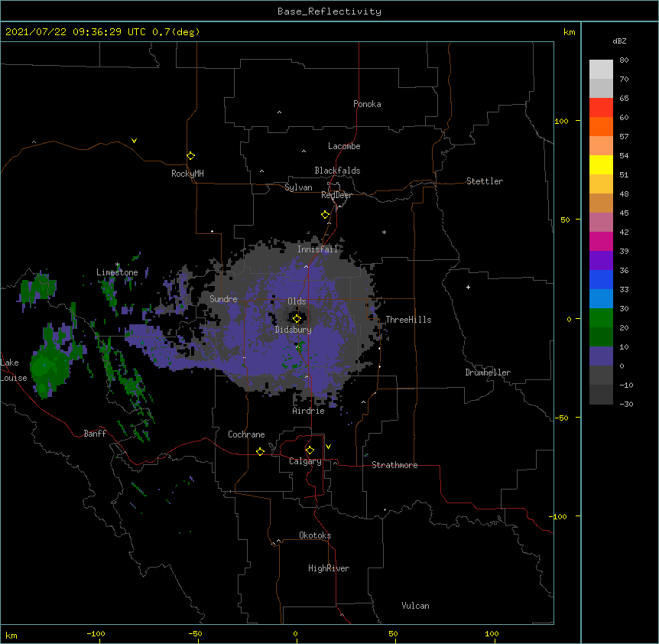This screenshot has width=659, height=644.
Task: Select the radar site diamond between Olds and Didsbury
Action: pos(297,319)
